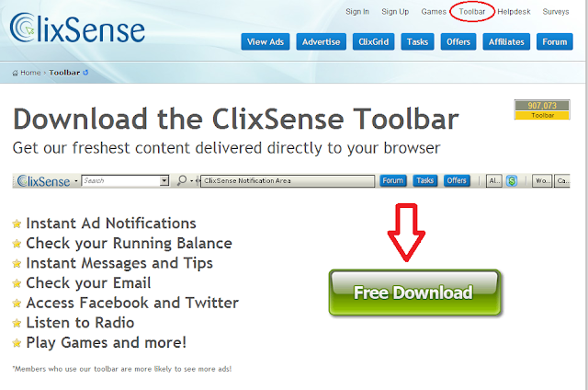
Task: Expand the dropdown arrow beside the magnifier icon
Action: coord(192,181)
